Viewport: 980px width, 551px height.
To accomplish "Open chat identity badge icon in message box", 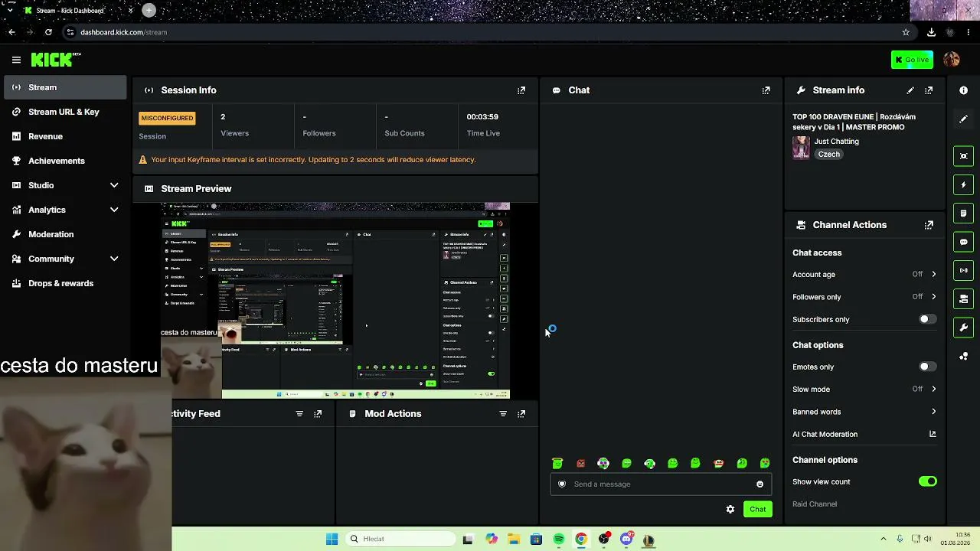I will pos(562,484).
